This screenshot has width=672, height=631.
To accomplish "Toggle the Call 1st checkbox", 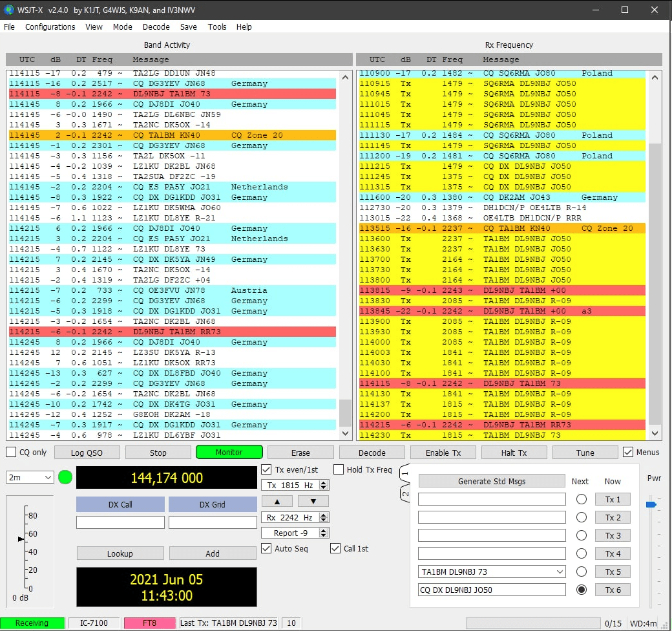I will click(335, 548).
